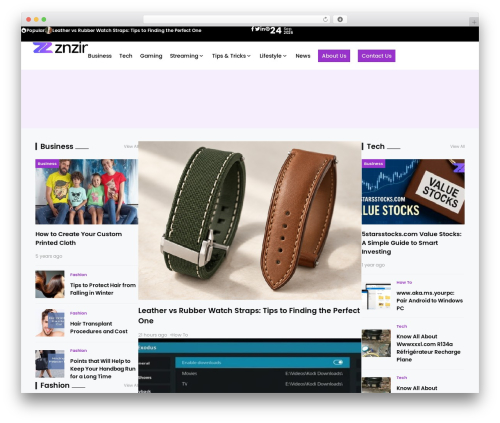The width and height of the screenshot is (500, 423).
Task: Click the '1 year ago' date under Value Stocks
Action: click(373, 265)
